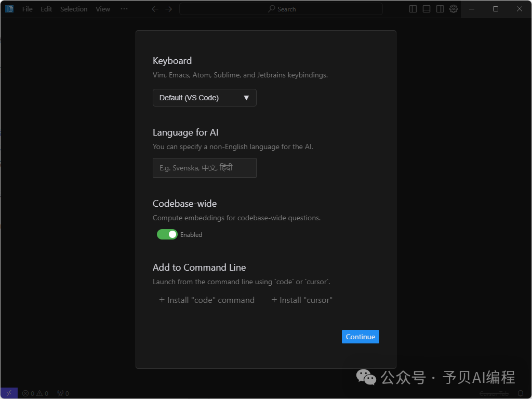Viewport: 532px width, 399px height.
Task: Show errors count in status bar
Action: coord(28,394)
